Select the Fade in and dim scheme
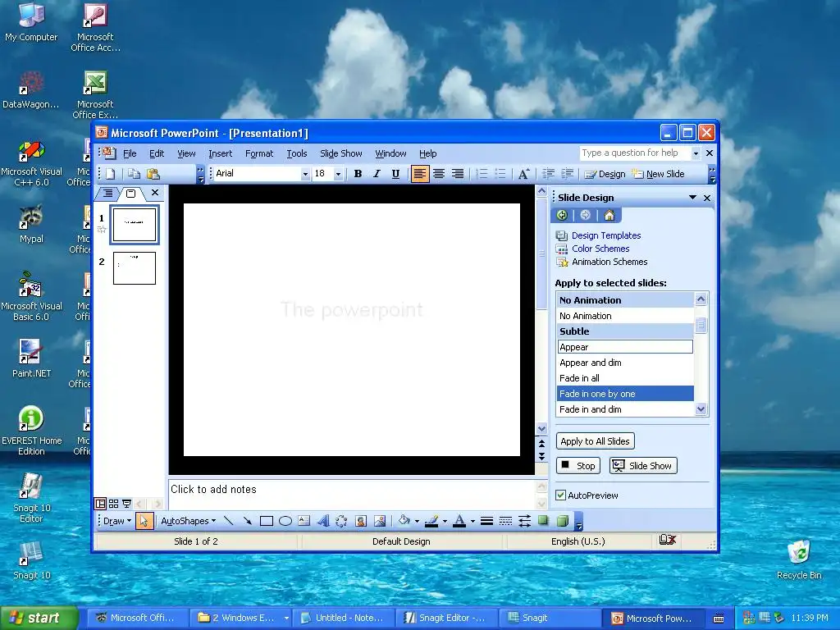Viewport: 840px width, 630px height. tap(625, 409)
